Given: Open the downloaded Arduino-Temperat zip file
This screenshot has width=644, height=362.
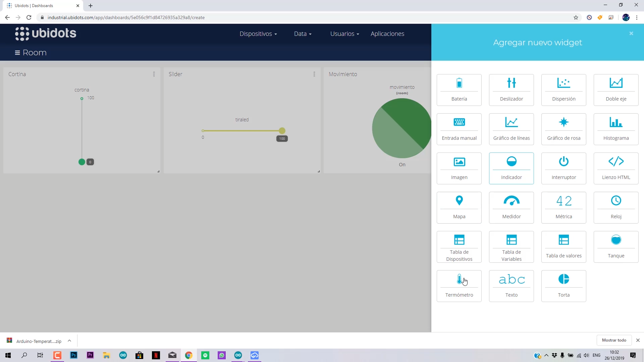Looking at the screenshot, I should point(34,341).
